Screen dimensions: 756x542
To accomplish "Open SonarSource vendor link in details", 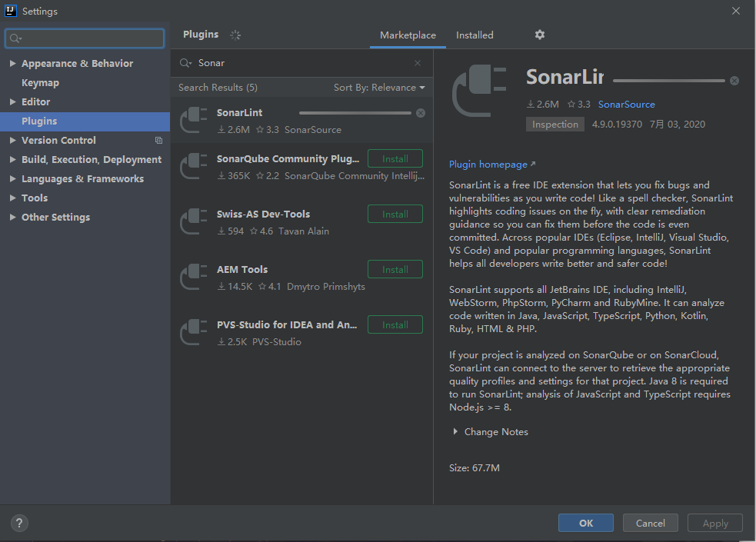I will (x=626, y=104).
